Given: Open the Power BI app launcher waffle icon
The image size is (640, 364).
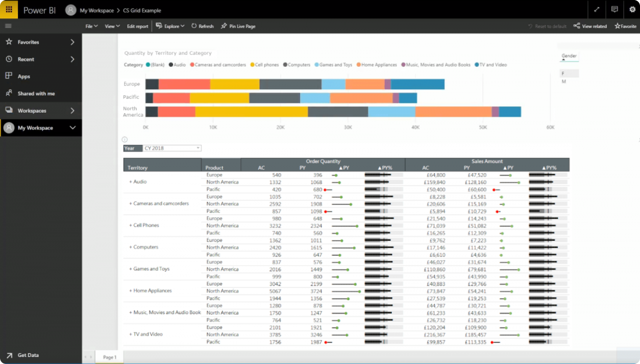Looking at the screenshot, I should [9, 9].
